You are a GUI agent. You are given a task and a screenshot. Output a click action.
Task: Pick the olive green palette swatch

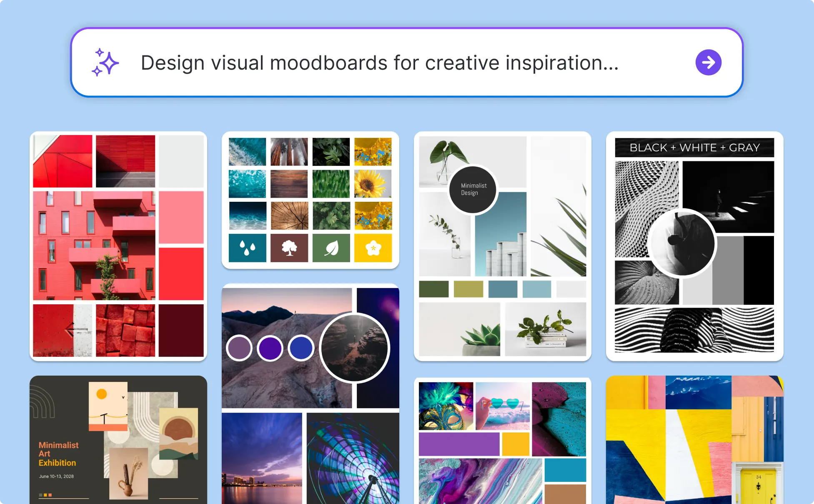468,289
